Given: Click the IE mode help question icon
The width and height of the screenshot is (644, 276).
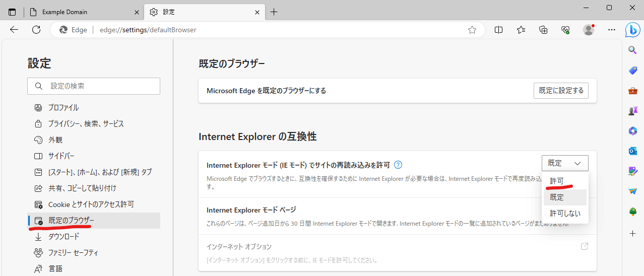Looking at the screenshot, I should click(x=398, y=164).
